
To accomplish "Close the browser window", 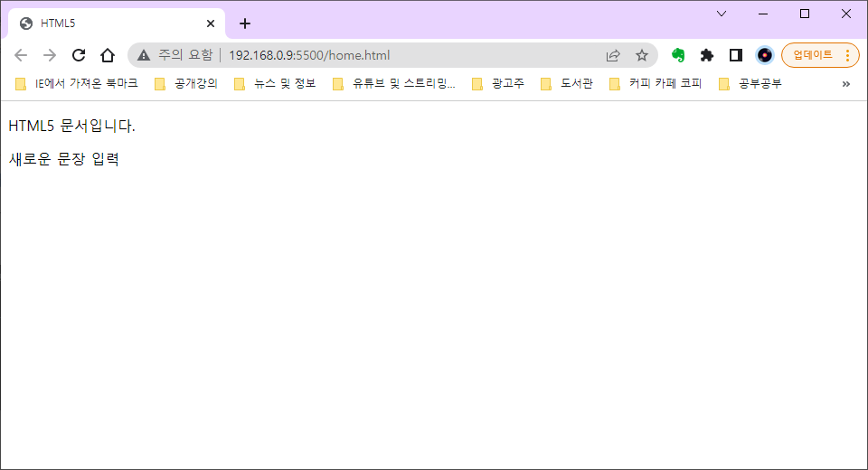I will tap(846, 14).
